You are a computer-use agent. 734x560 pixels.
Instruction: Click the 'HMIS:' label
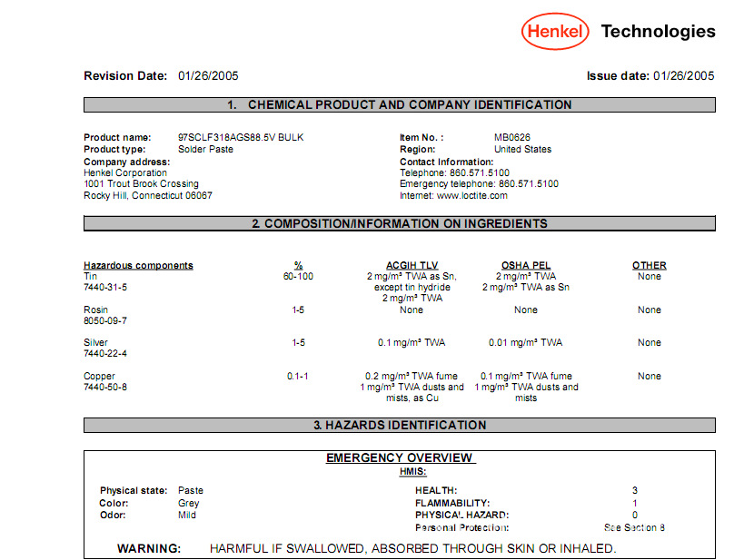(412, 472)
